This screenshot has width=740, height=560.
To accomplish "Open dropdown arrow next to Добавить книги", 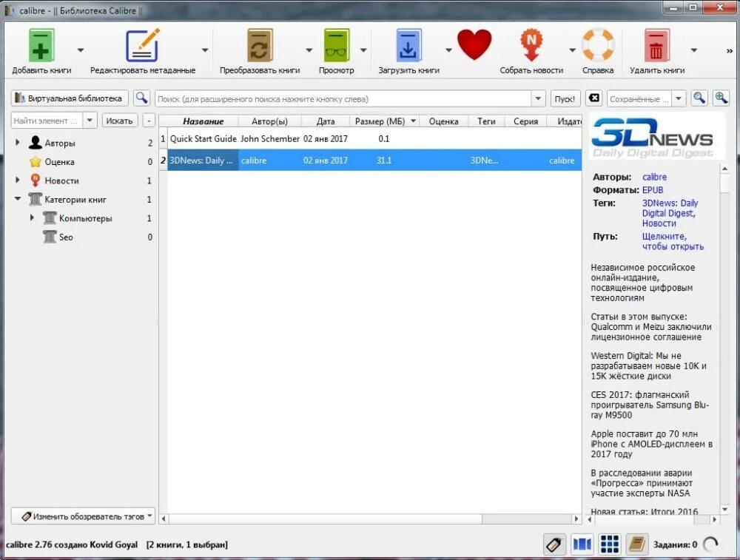I will [x=80, y=50].
